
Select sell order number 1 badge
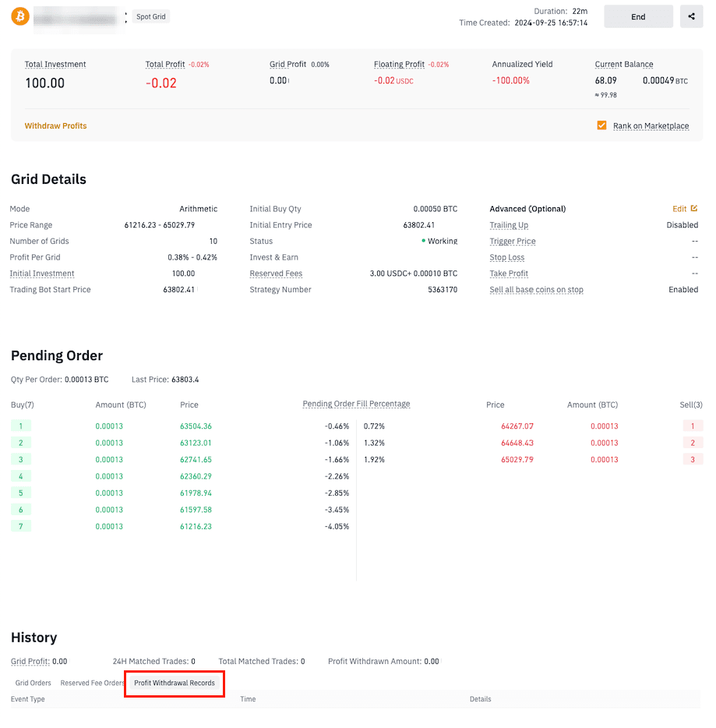pos(693,426)
